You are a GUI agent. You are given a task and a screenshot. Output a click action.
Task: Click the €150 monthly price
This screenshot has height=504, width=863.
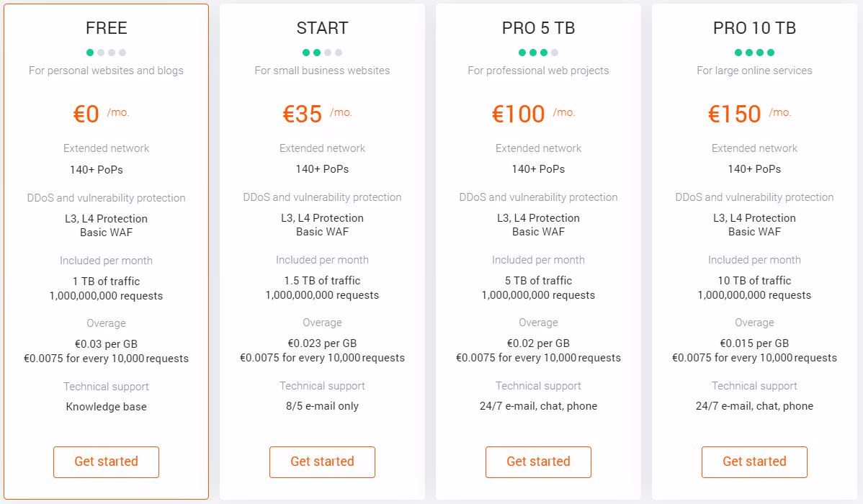coord(735,114)
